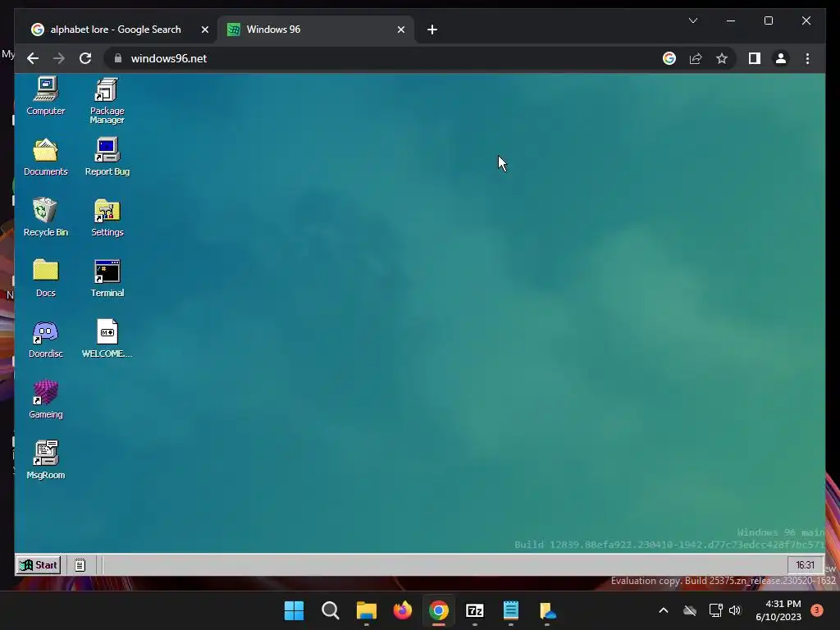Open 7-Zip from the taskbar
Viewport: 840px width, 630px height.
[475, 610]
